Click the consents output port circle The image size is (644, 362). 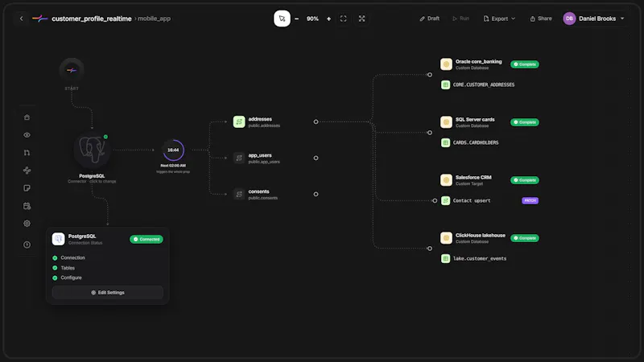(316, 194)
